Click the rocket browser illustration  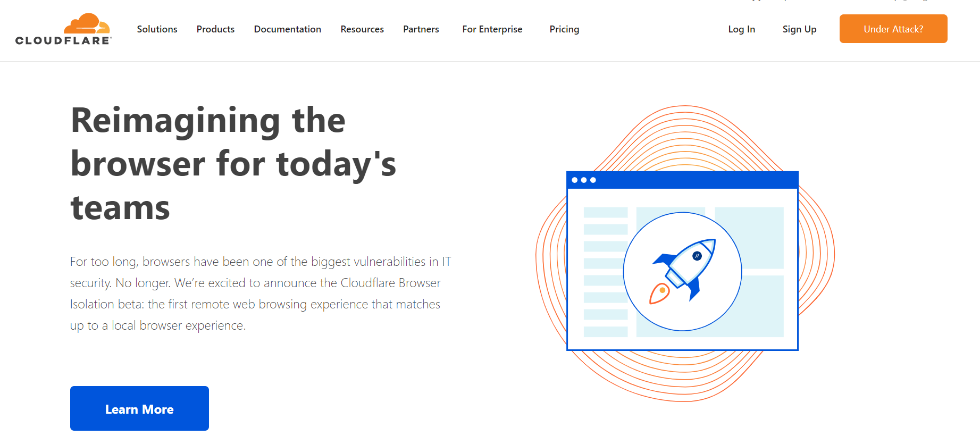(685, 254)
